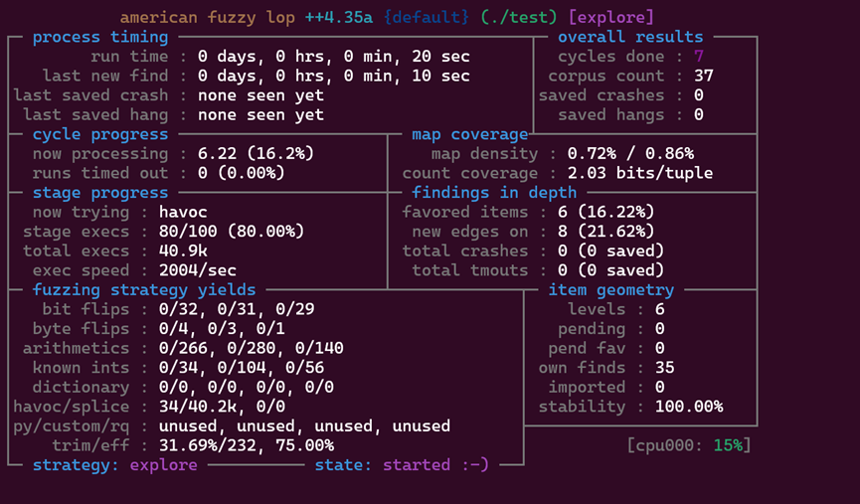Image resolution: width=860 pixels, height=504 pixels.
Task: Click the arithmetics value '0/266, 0/280, 0/140'
Action: point(252,348)
